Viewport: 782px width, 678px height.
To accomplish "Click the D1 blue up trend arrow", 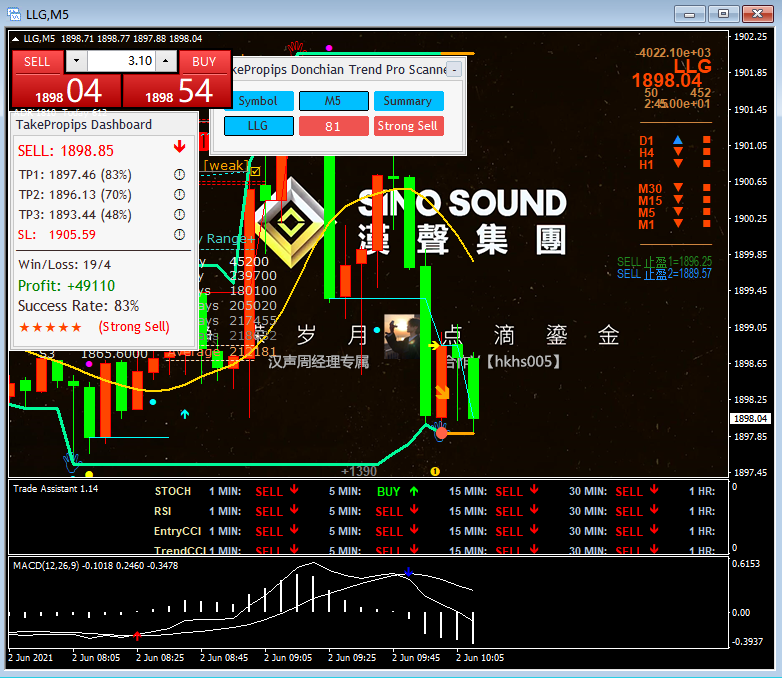I will pos(678,139).
